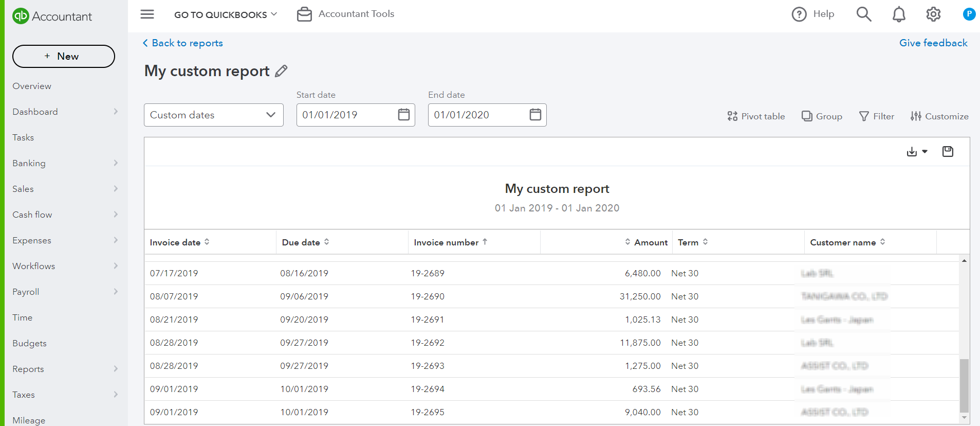Image resolution: width=980 pixels, height=426 pixels.
Task: Expand the GO TO QUICKBOOKS menu
Action: tap(226, 14)
